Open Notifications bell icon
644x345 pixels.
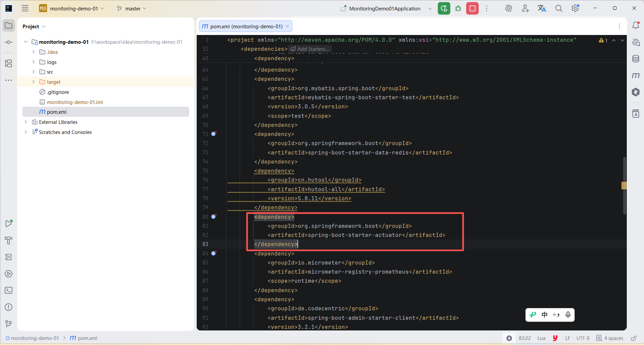[636, 25]
